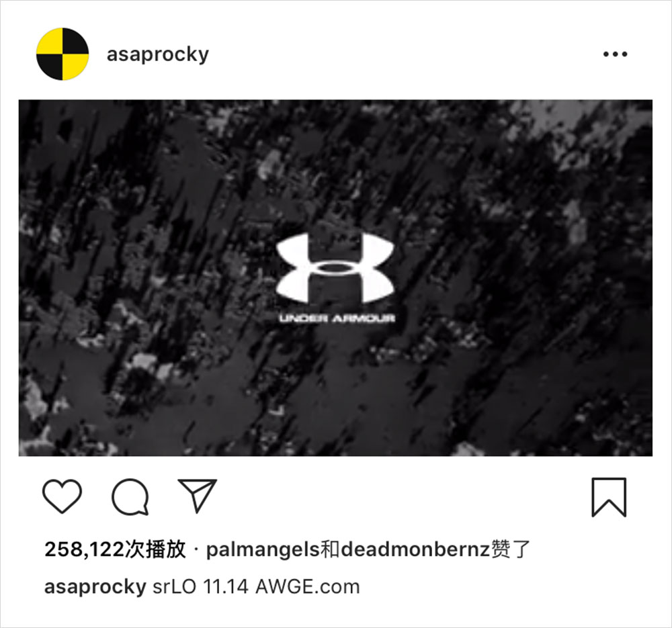View the 258,122次播放 play count
The image size is (672, 628).
[116, 549]
